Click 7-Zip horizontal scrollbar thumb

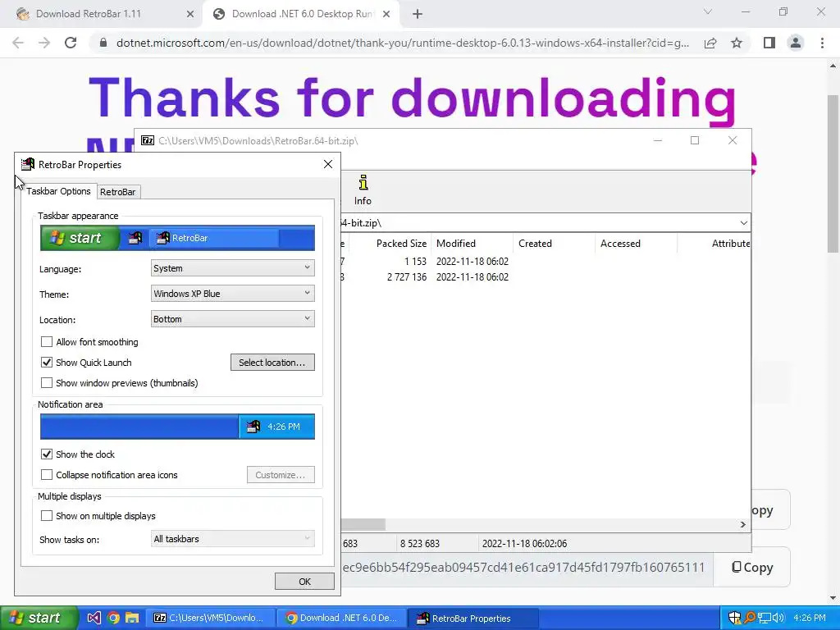[x=363, y=524]
